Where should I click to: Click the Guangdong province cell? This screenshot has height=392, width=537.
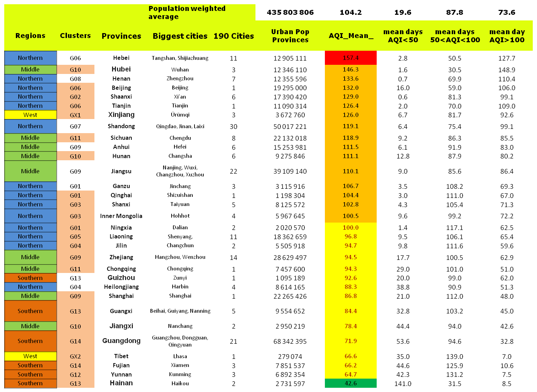121,341
